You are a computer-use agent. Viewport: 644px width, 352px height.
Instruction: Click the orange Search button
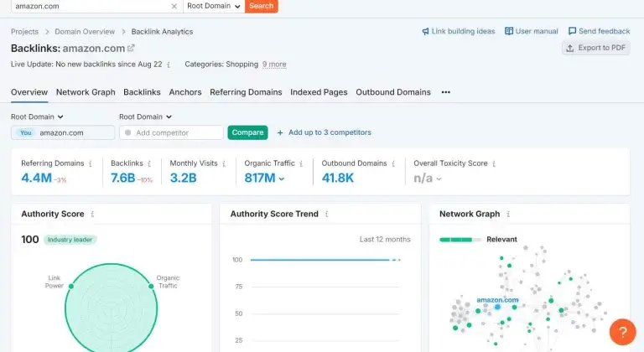[x=262, y=6]
